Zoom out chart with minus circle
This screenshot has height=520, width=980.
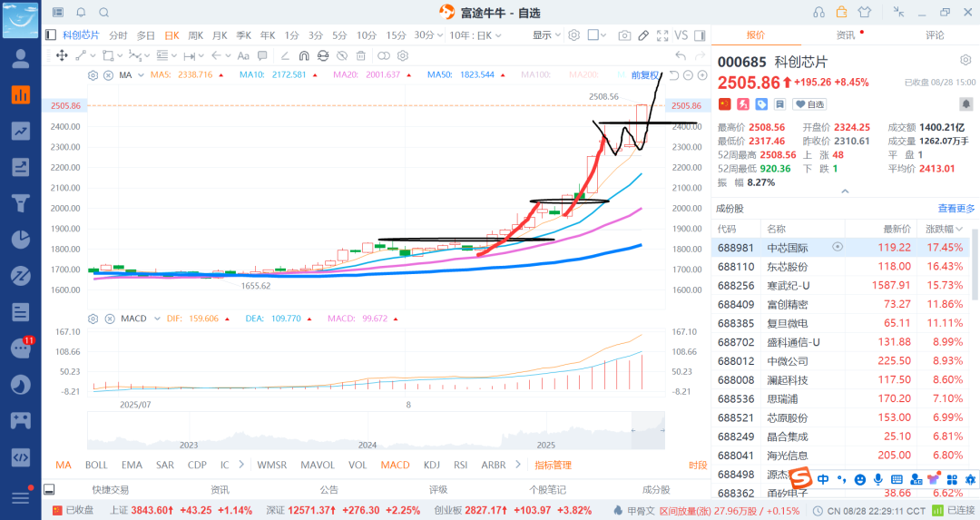click(x=688, y=75)
